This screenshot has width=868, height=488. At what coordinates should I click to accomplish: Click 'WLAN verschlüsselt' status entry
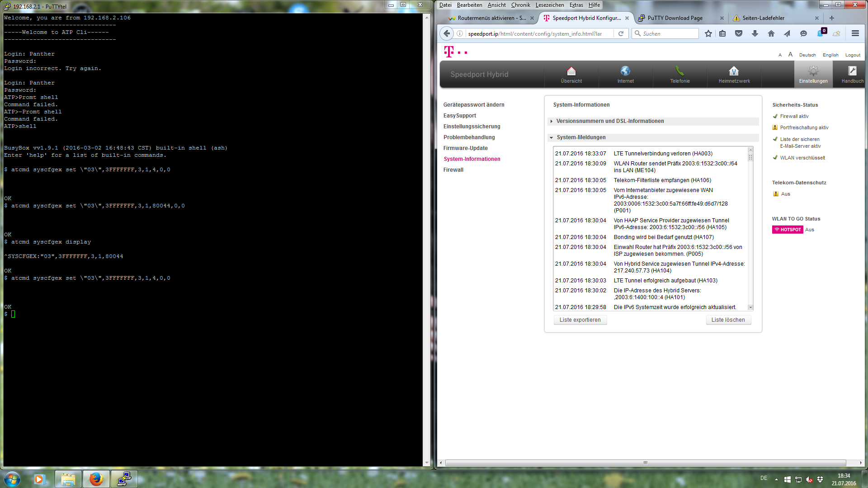click(802, 158)
